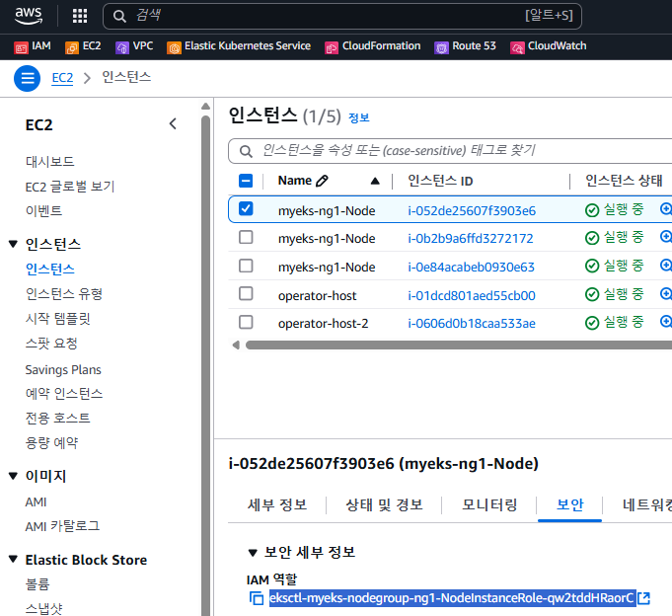
Task: Open IAM role in new tab icon
Action: point(643,598)
